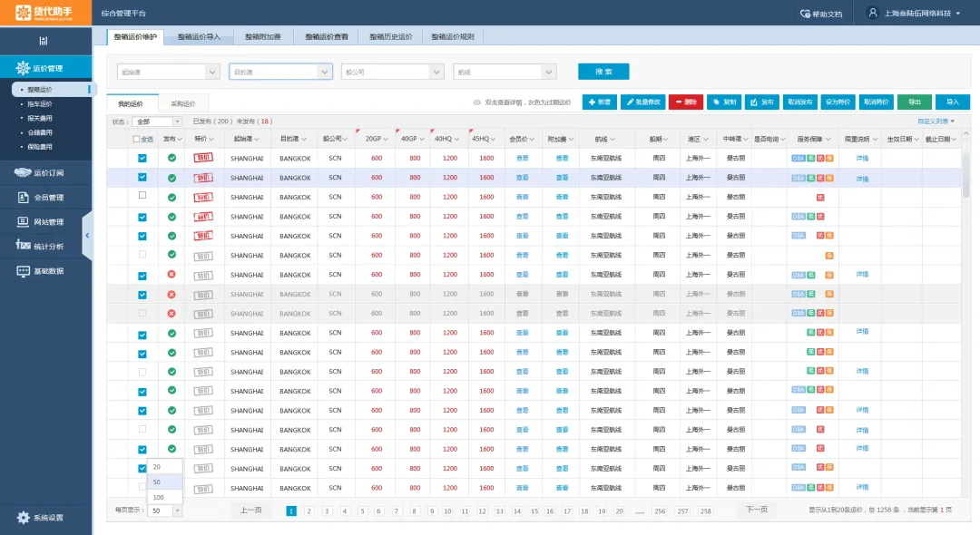Open 拖车运价 in the sidebar submenu
The height and width of the screenshot is (535, 980).
[40, 103]
